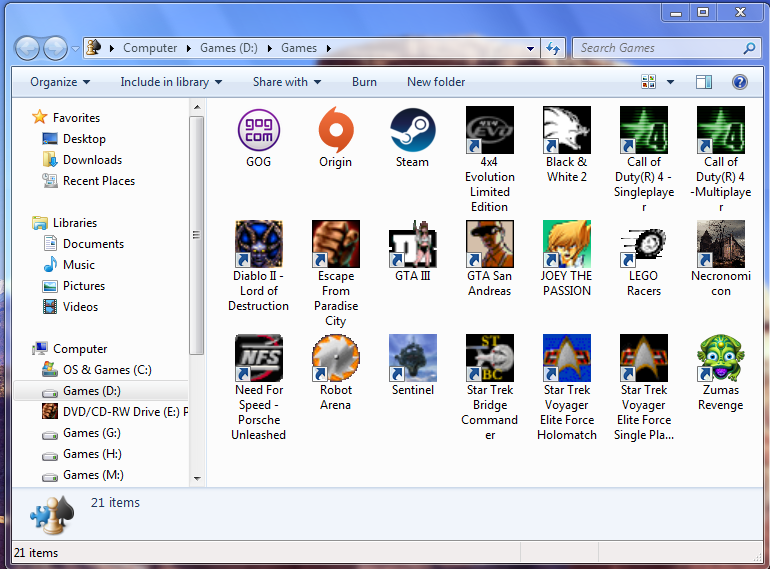The width and height of the screenshot is (770, 569).
Task: Open the Origin folder icon
Action: pos(336,131)
